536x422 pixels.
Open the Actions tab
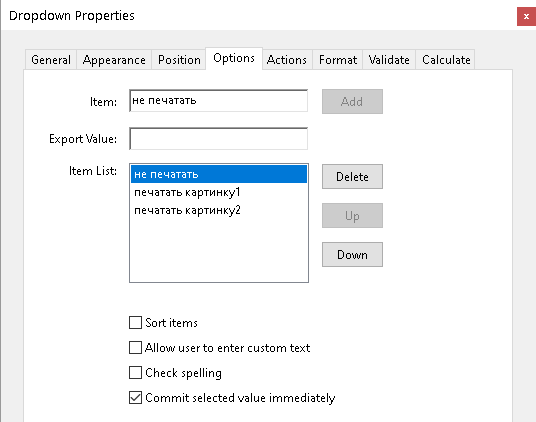pos(287,60)
